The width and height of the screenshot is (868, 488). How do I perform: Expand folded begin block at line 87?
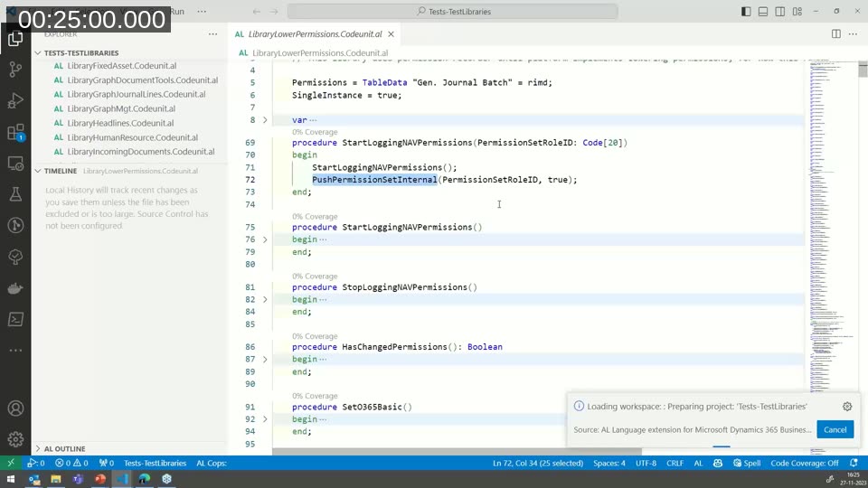coord(265,359)
